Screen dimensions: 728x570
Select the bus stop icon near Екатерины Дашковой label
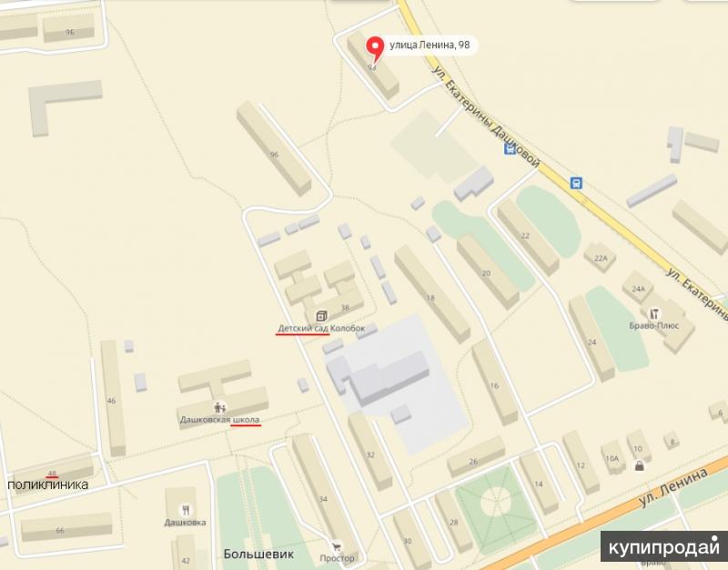[511, 149]
